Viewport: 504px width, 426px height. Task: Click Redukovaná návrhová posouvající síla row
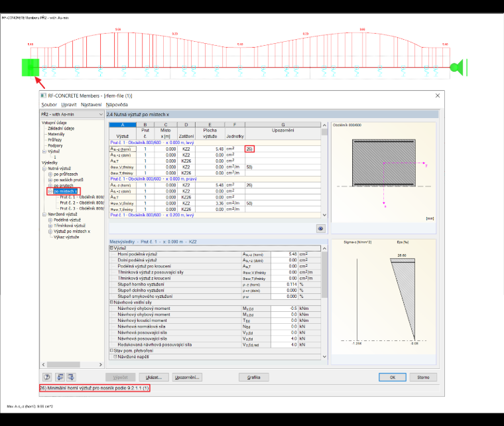coord(215,344)
